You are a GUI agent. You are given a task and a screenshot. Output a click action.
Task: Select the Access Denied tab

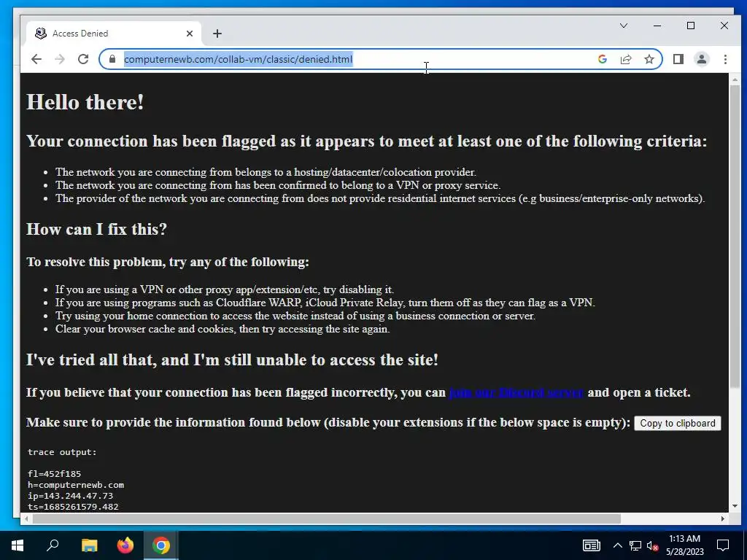pos(113,34)
